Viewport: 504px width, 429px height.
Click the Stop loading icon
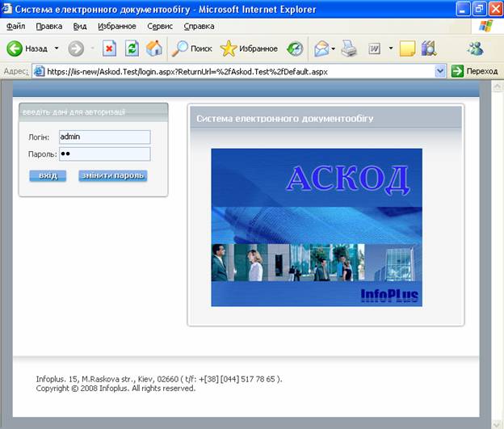click(x=109, y=48)
